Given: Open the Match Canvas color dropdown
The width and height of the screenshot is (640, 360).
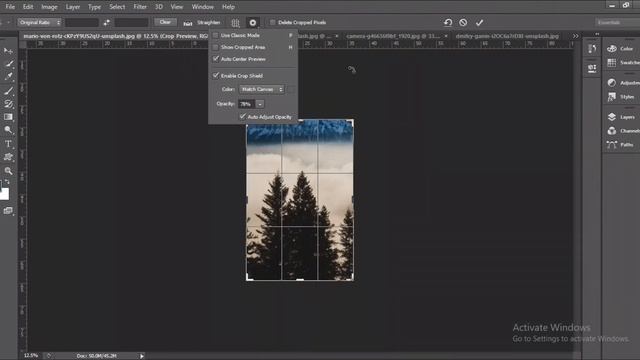Looking at the screenshot, I should point(262,89).
